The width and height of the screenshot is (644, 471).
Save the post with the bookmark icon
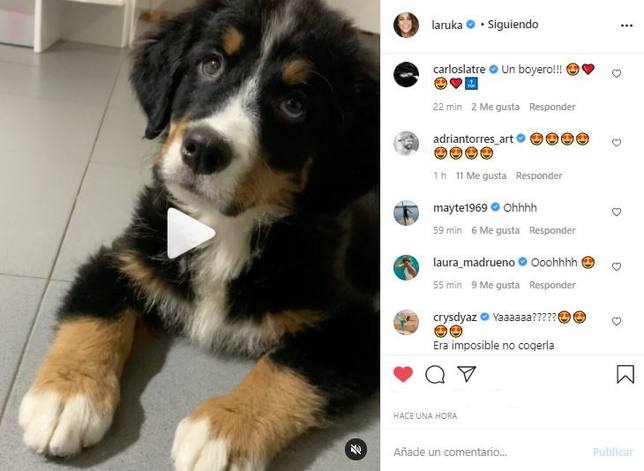(x=625, y=374)
